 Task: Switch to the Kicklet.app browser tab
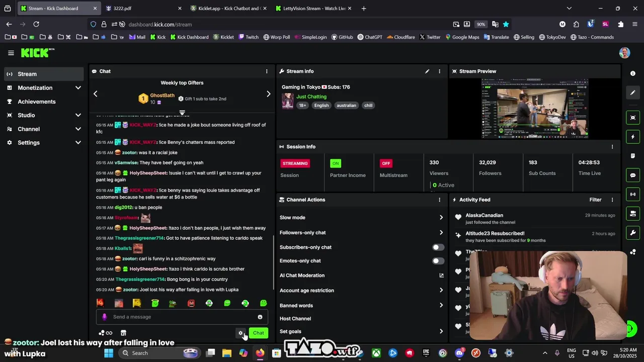pos(228,9)
